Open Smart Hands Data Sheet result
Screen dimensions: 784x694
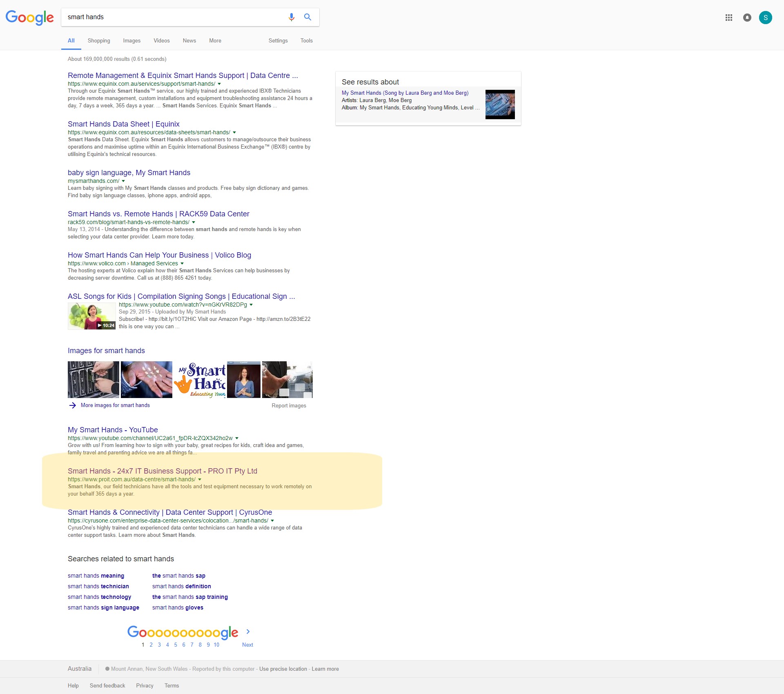click(124, 124)
